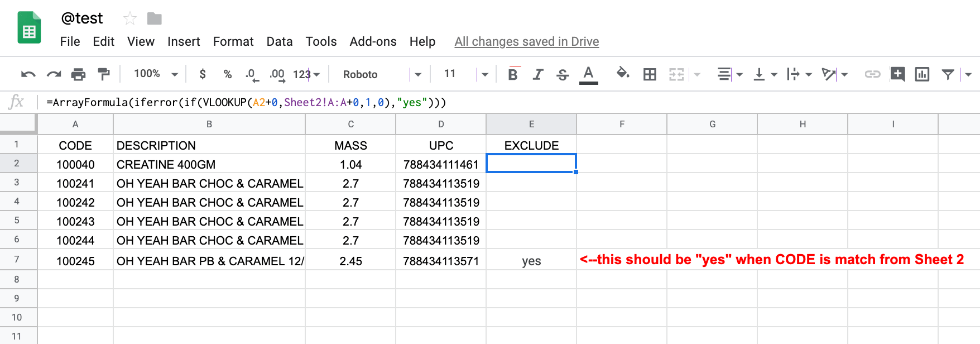
Task: Select the EXCLUDE header cell
Action: click(x=531, y=145)
